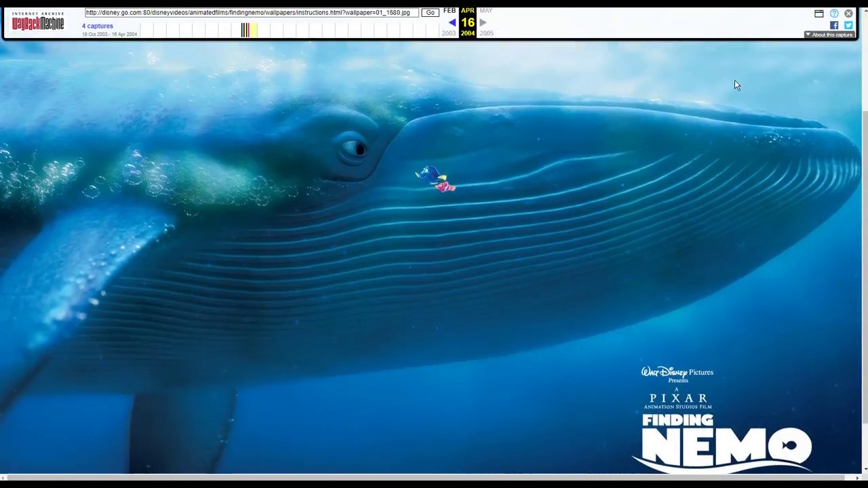The height and width of the screenshot is (488, 868).
Task: Click the Finding Nemo title logo
Action: click(x=722, y=443)
